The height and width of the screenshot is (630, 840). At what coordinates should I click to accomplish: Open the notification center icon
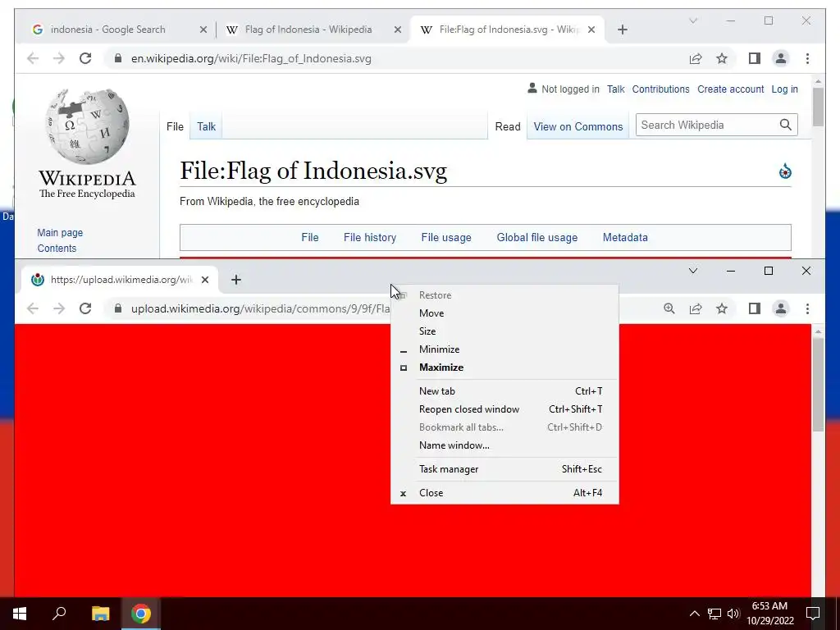813,614
